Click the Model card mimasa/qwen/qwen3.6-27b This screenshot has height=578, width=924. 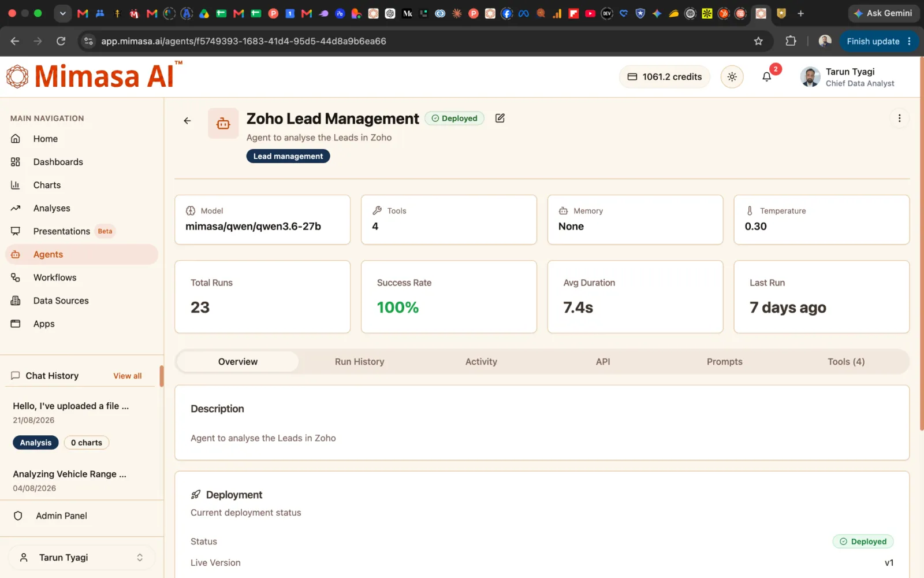262,220
